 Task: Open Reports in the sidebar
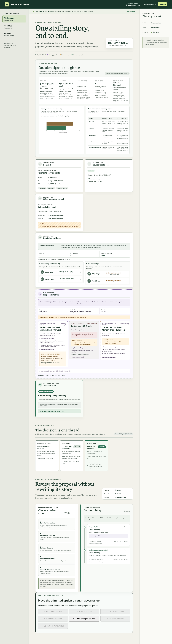coord(14,34)
